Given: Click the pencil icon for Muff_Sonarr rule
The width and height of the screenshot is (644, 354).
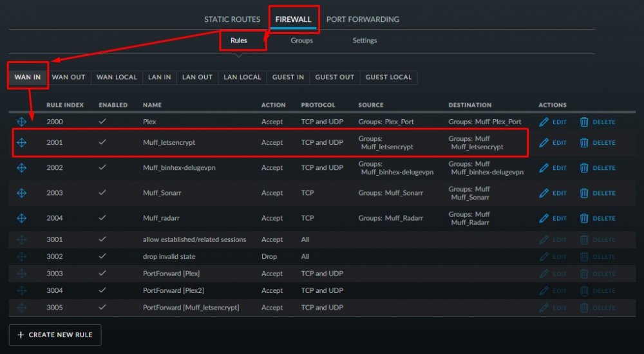Looking at the screenshot, I should tap(544, 193).
